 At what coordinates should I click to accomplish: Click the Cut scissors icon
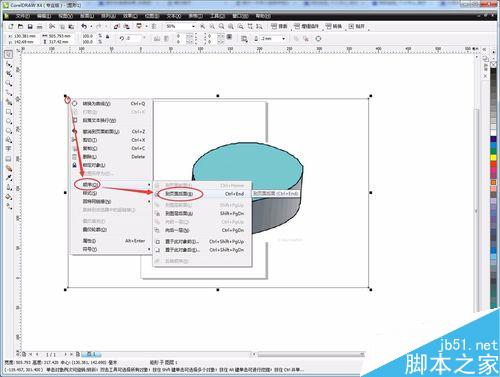click(x=52, y=26)
